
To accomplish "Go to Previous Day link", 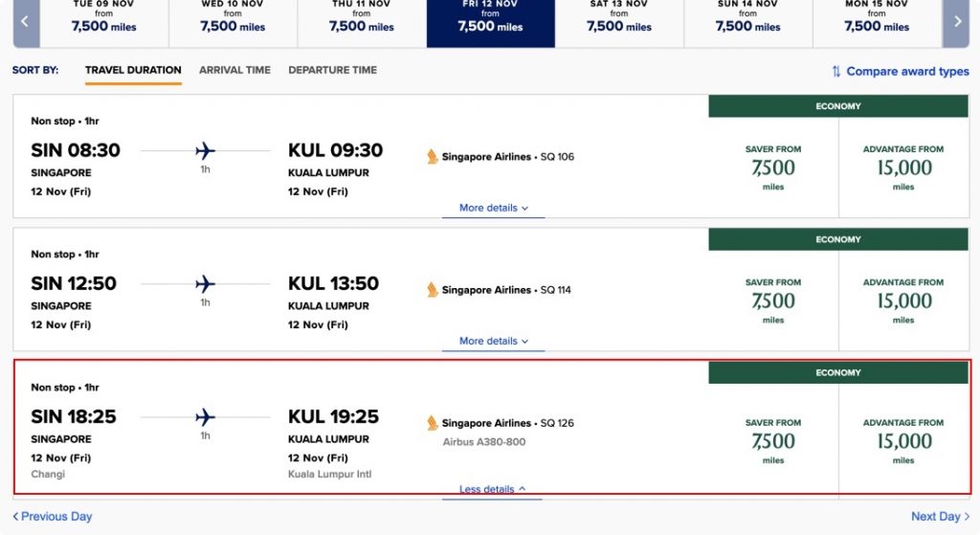I will click(53, 516).
